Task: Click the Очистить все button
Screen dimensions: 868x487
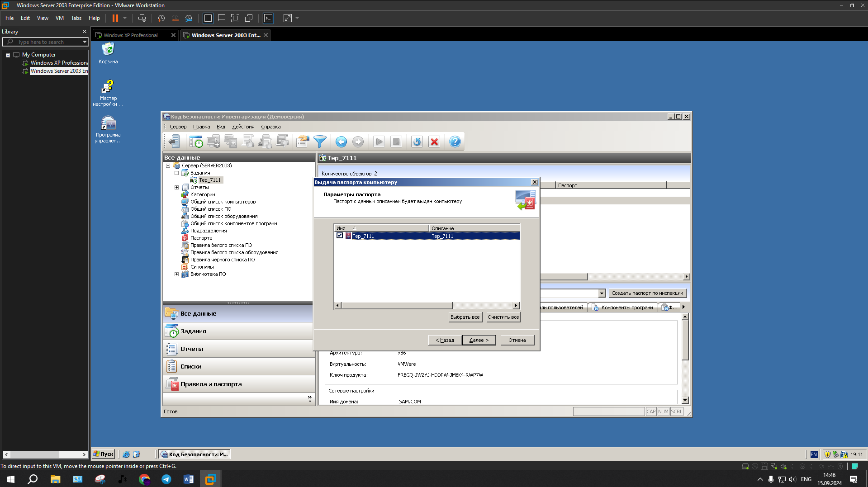Action: [503, 317]
